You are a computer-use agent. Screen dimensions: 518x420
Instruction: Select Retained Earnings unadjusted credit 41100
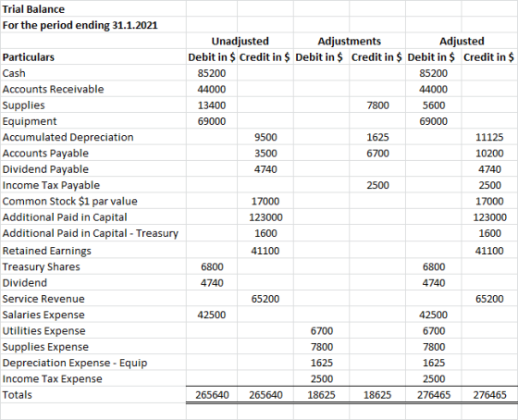[x=265, y=251]
